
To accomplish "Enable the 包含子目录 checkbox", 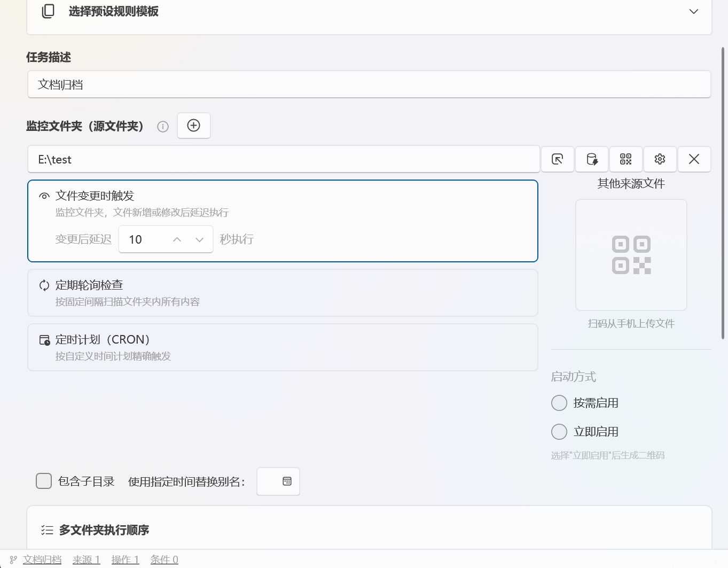I will point(44,481).
